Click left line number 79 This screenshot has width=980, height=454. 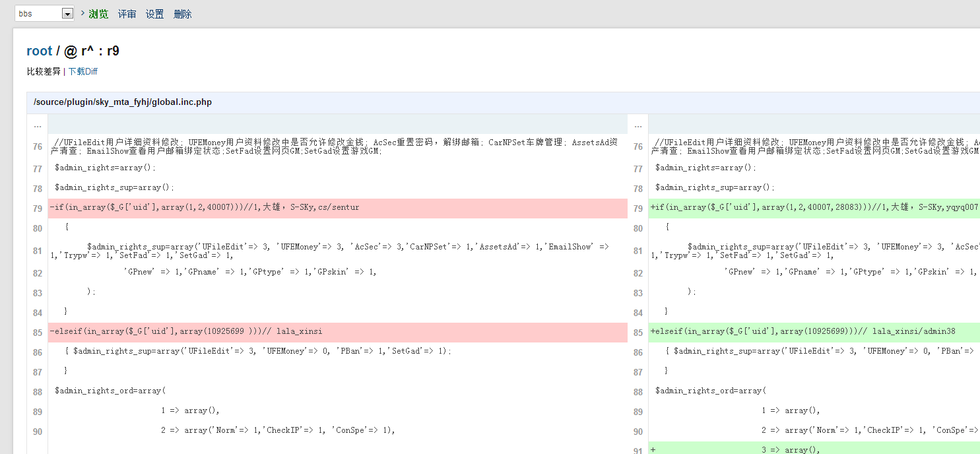click(x=38, y=209)
